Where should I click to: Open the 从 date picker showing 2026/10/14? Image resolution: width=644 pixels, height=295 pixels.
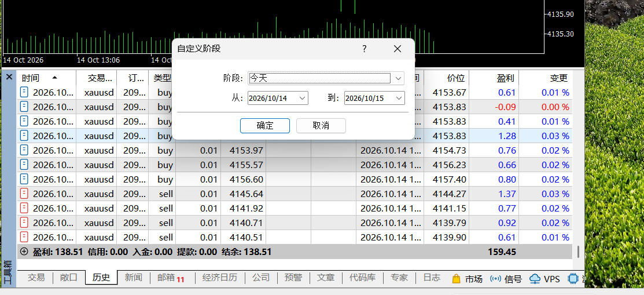pyautogui.click(x=302, y=98)
